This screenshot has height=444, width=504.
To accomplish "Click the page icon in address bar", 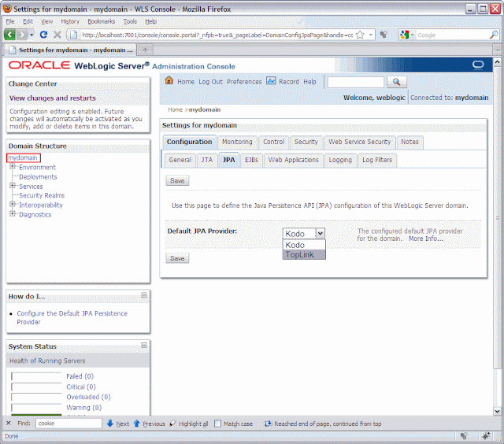I will [73, 35].
